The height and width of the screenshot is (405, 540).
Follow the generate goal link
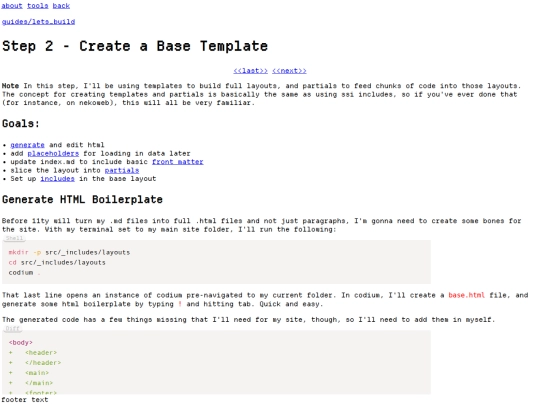[x=28, y=145]
